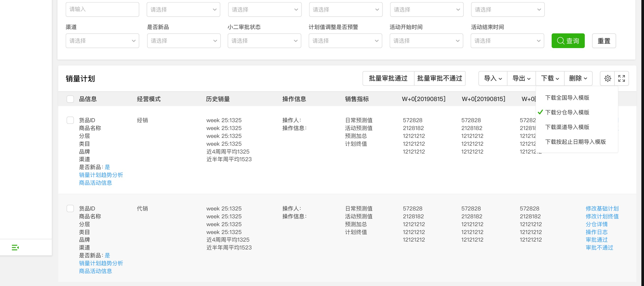Open 销量计划趋势分析 link in 代销 row
The width and height of the screenshot is (644, 286).
point(101,263)
